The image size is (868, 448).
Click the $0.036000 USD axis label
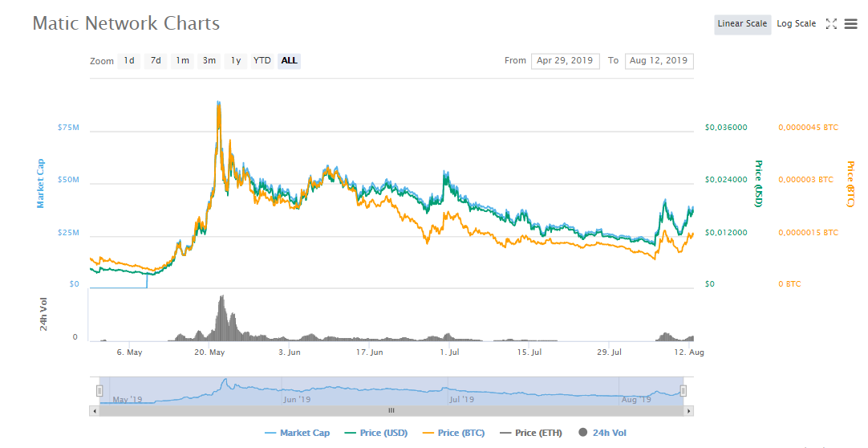click(726, 128)
